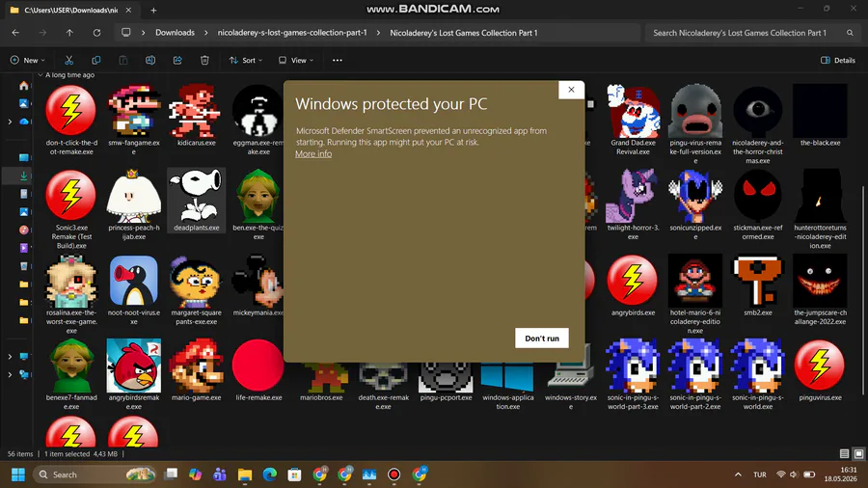
Task: Click the Don't run button
Action: click(542, 339)
